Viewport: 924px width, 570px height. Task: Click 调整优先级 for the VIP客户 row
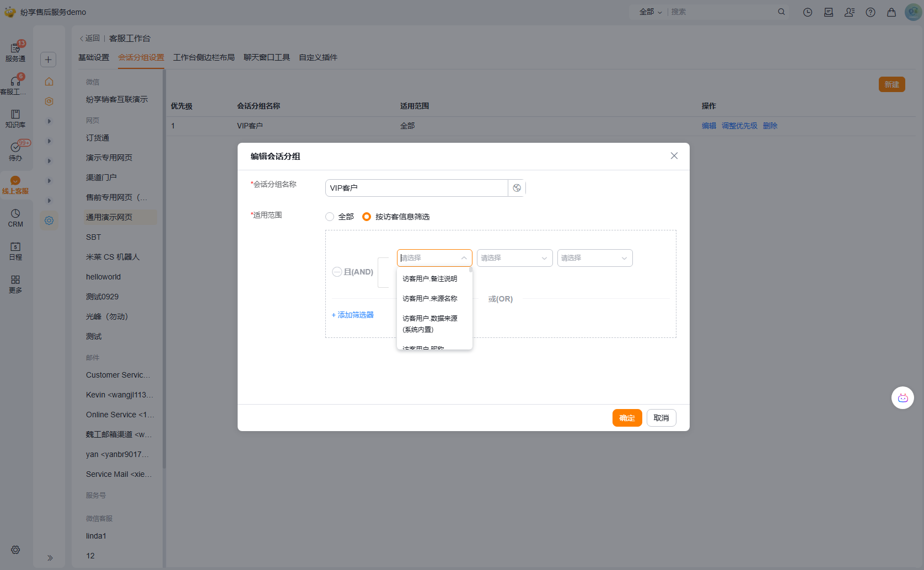(x=740, y=126)
